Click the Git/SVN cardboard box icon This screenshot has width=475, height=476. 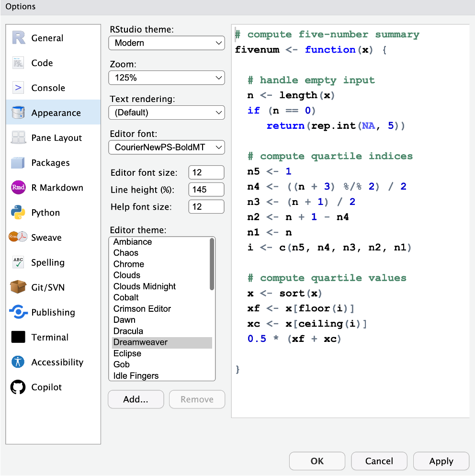18,287
